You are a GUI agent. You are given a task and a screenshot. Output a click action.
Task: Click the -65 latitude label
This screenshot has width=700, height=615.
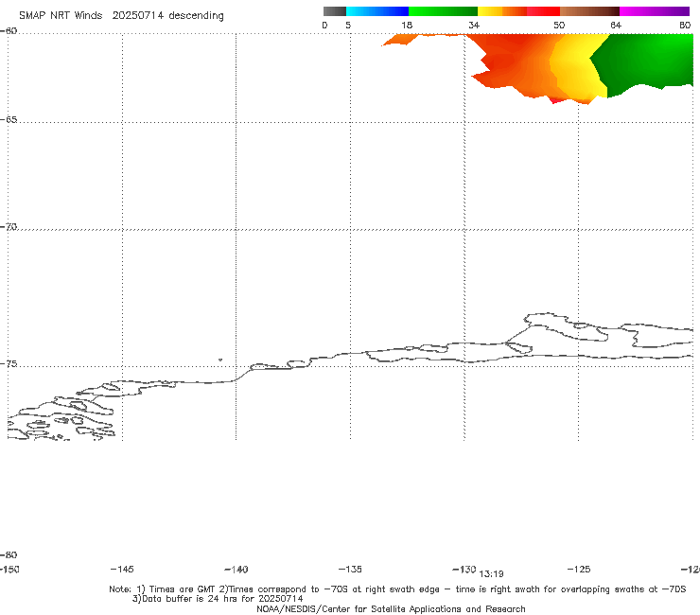[x=9, y=120]
